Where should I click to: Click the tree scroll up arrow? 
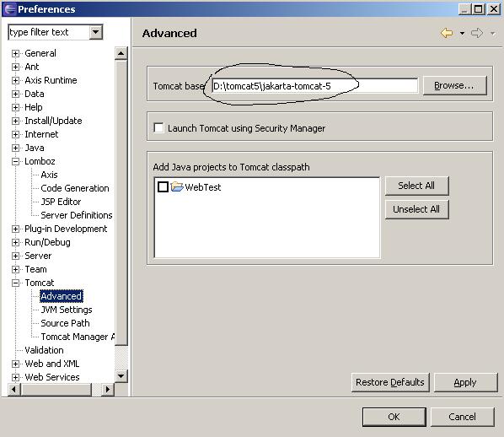pos(121,53)
